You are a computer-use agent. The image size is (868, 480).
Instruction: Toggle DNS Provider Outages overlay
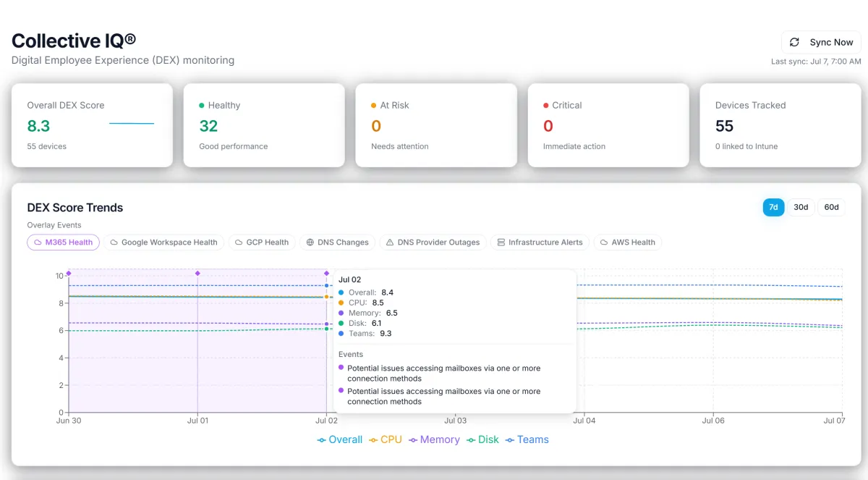(x=433, y=243)
